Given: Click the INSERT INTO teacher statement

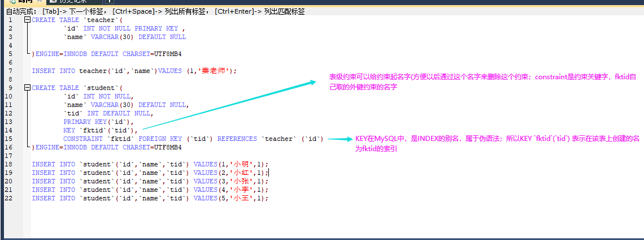Looking at the screenshot, I should point(134,71).
